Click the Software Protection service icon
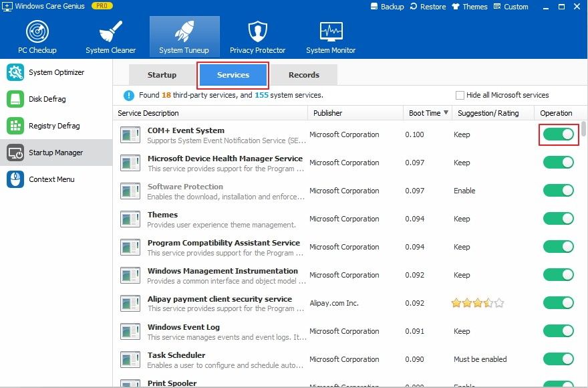This screenshot has height=388, width=588. point(130,191)
